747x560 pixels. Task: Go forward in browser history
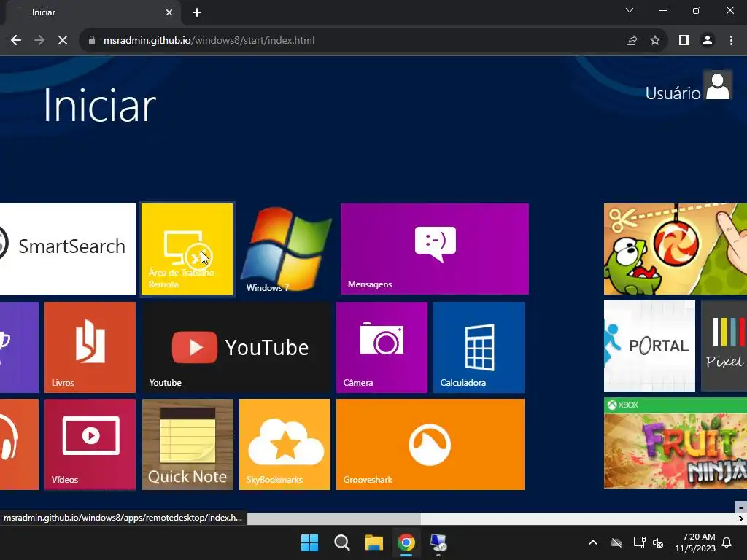[39, 41]
